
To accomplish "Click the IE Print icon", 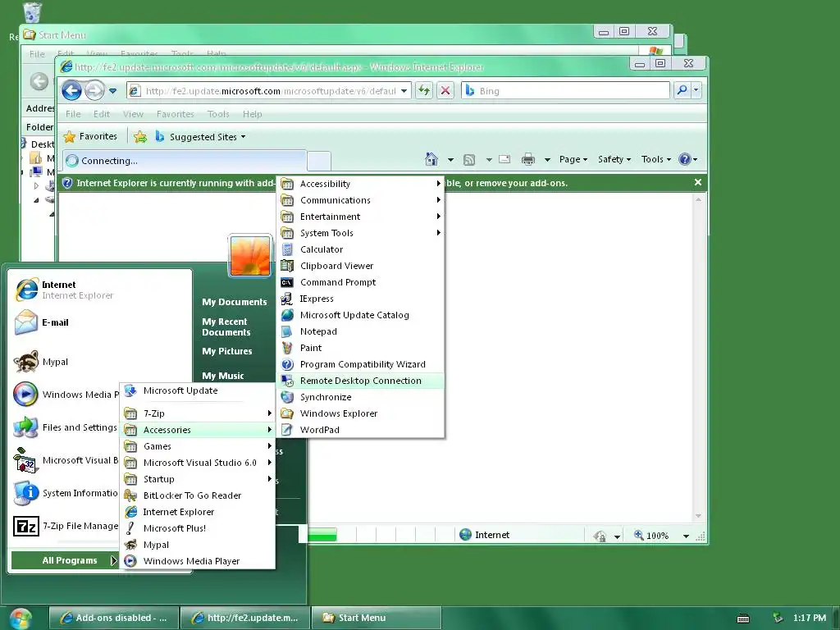I will [528, 159].
